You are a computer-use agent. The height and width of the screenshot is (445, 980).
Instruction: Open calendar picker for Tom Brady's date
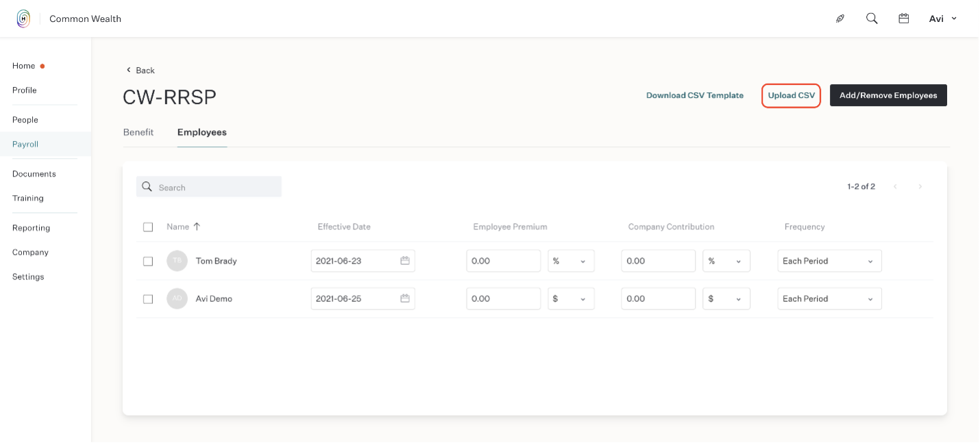405,261
